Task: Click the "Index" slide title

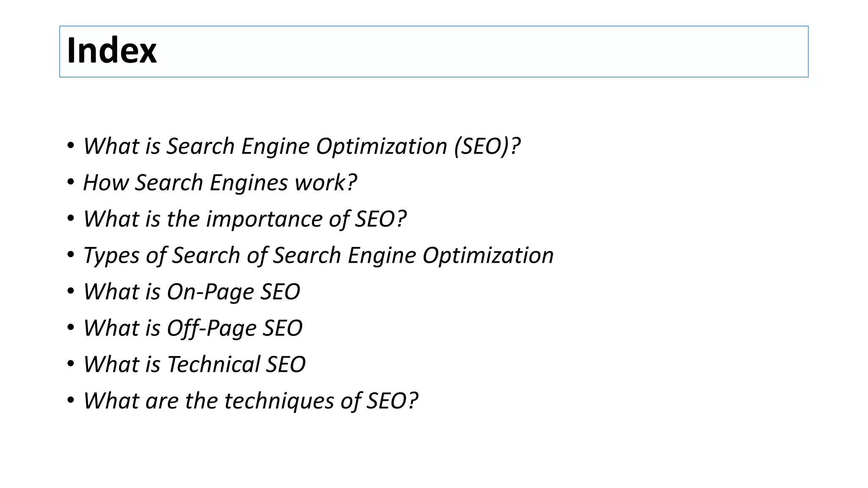Action: tap(112, 51)
